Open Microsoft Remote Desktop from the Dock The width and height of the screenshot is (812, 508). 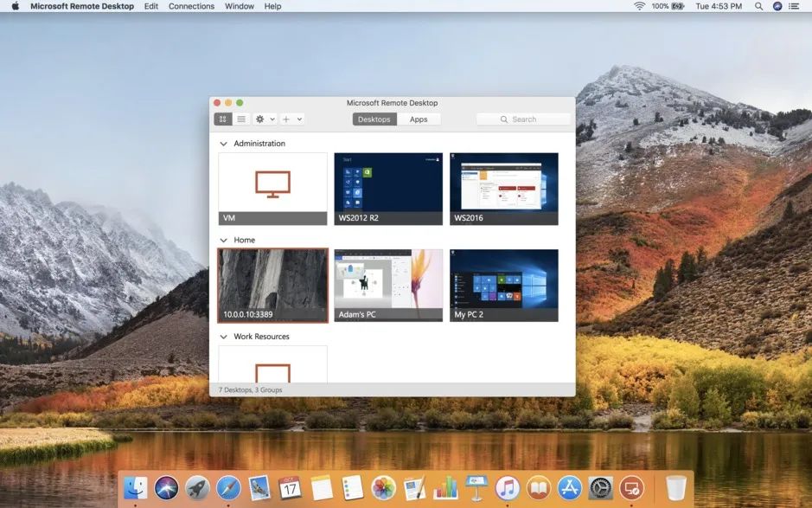[x=632, y=488]
